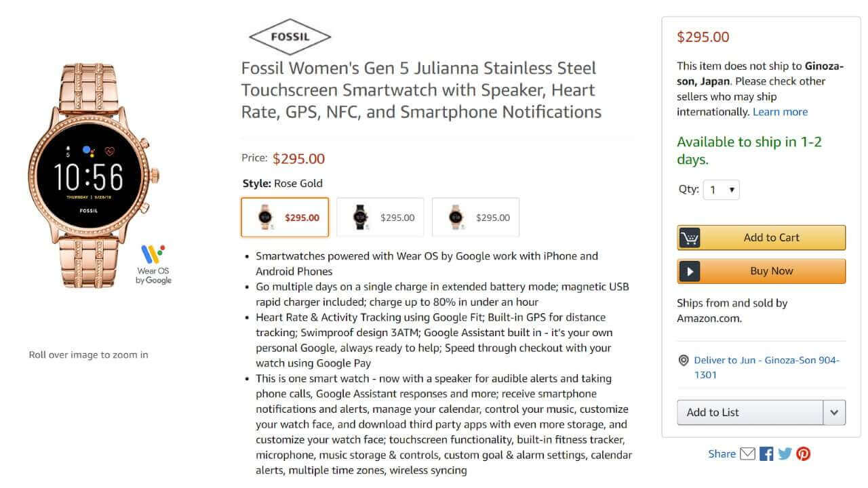The image size is (868, 488).
Task: Click the delivery location pin icon
Action: tap(684, 361)
